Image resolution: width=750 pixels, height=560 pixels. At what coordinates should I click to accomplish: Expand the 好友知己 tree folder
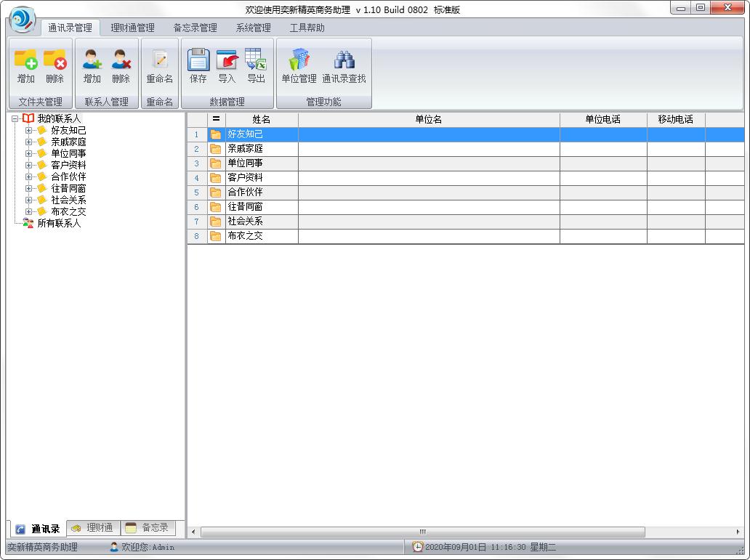click(29, 131)
